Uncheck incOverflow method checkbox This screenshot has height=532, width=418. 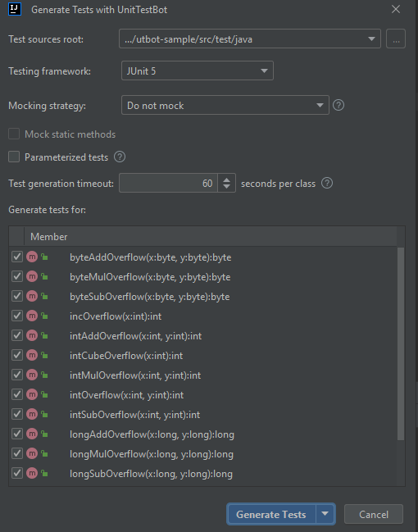pos(17,316)
